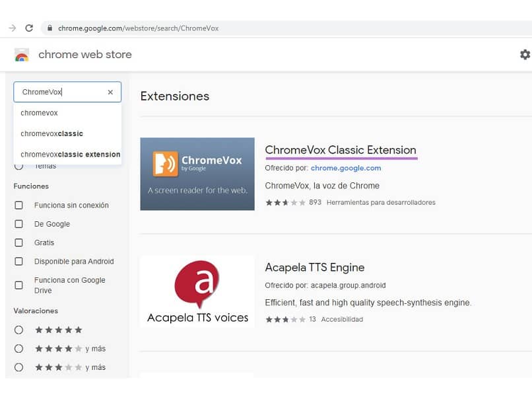Click the 'Ofrecido por: acapela.group.android' text

click(x=325, y=285)
